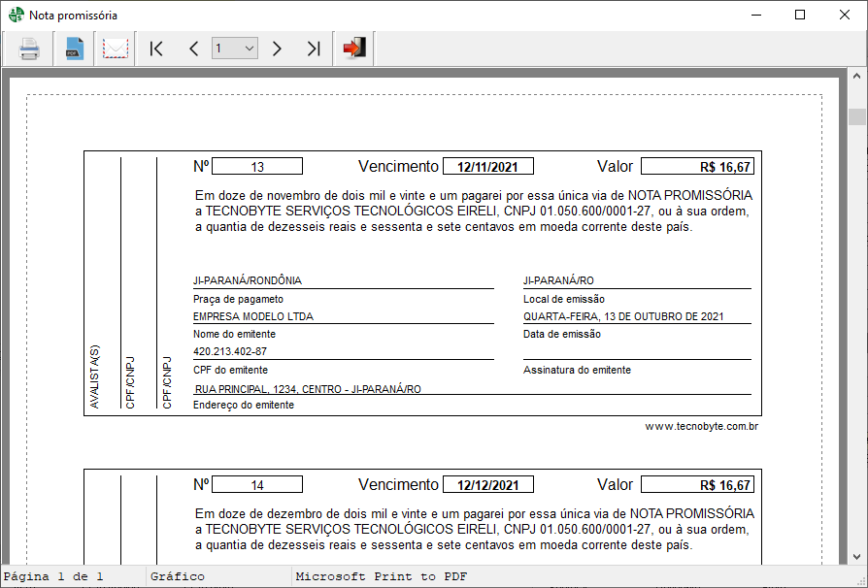Exit the report viewer via the door icon
Screen dimensions: 868x588
pos(353,48)
